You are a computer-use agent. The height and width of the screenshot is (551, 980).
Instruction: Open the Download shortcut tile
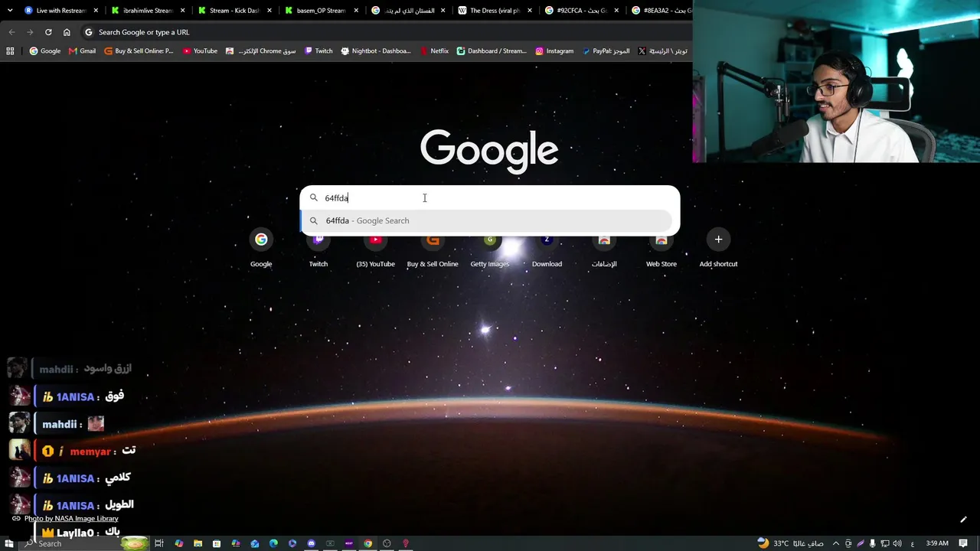click(x=547, y=249)
